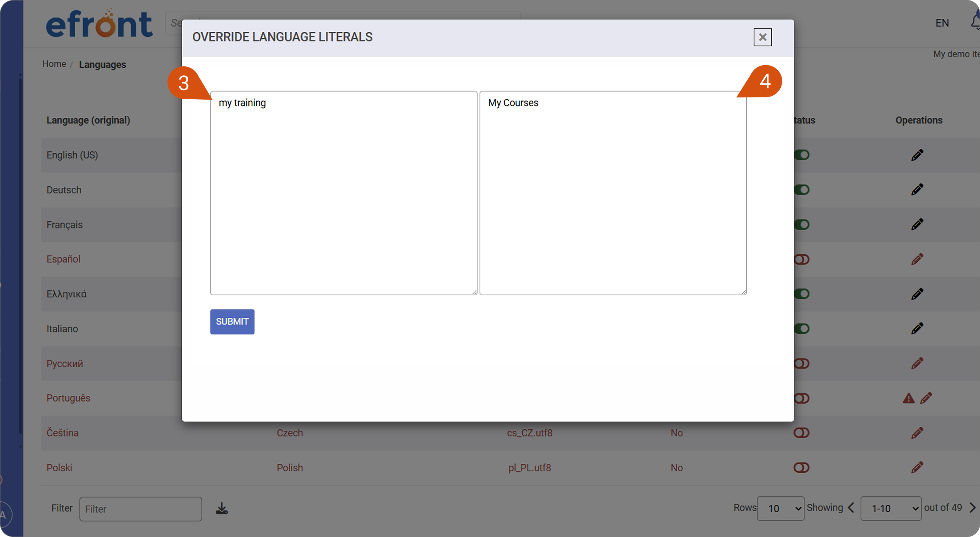The image size is (980, 537).
Task: Open the Polski language row link
Action: 59,468
